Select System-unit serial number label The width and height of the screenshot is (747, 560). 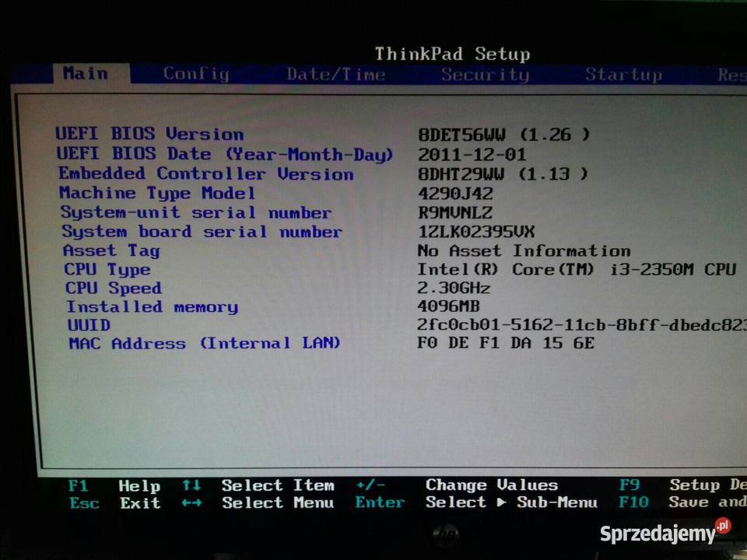(x=196, y=212)
